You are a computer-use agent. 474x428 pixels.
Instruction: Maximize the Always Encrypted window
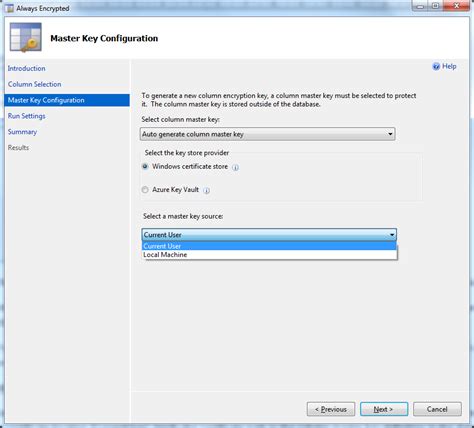pos(436,6)
